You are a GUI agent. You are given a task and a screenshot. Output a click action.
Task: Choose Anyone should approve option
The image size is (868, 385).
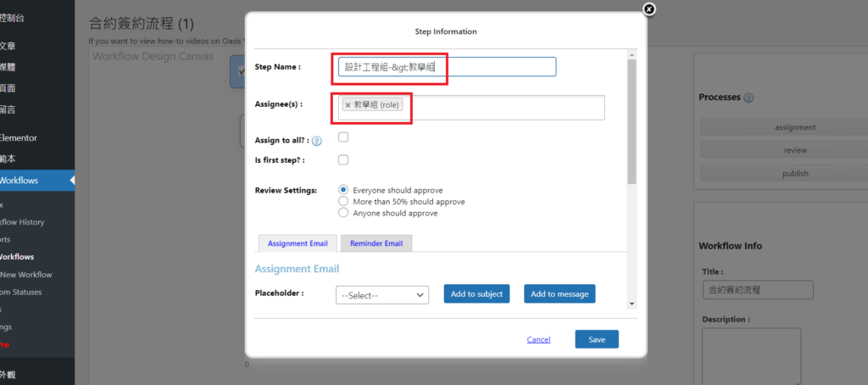coord(343,214)
